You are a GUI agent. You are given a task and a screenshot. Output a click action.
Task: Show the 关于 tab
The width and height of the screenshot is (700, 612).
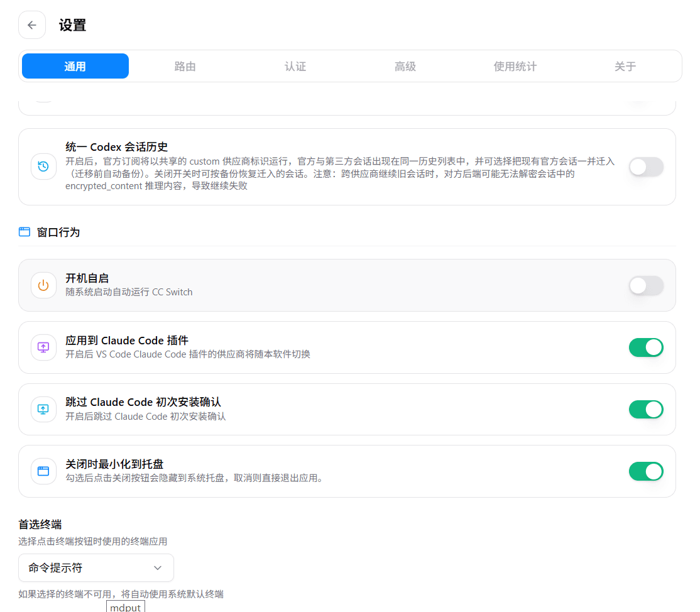625,66
